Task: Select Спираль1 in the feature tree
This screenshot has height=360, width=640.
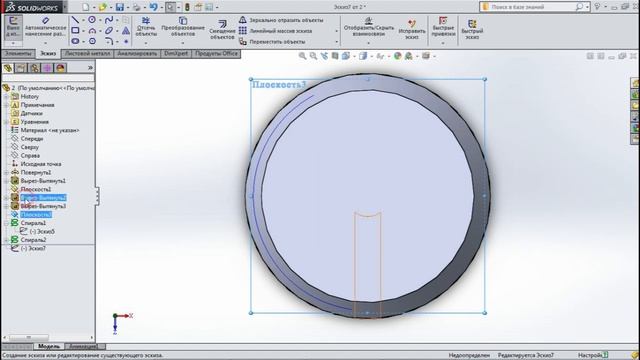Action: click(x=33, y=223)
